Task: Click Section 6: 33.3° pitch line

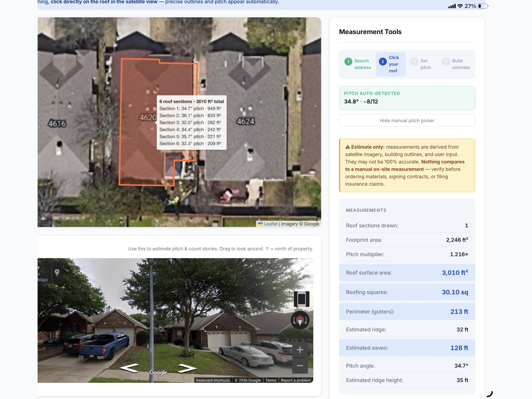Action: tap(190, 143)
